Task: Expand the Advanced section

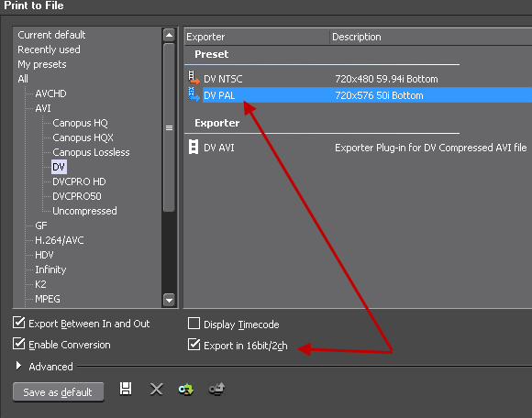Action: pos(18,366)
